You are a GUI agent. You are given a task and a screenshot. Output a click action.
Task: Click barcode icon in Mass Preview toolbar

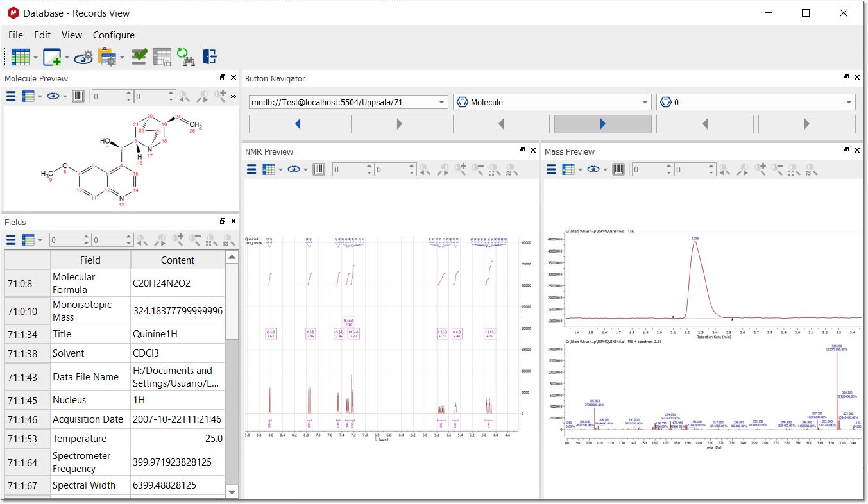coord(618,169)
